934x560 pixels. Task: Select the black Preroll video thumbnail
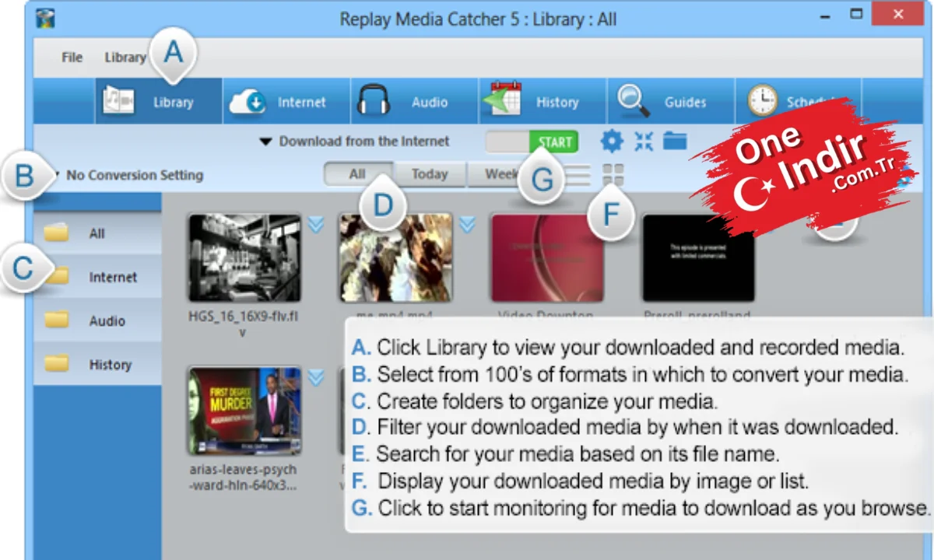698,257
